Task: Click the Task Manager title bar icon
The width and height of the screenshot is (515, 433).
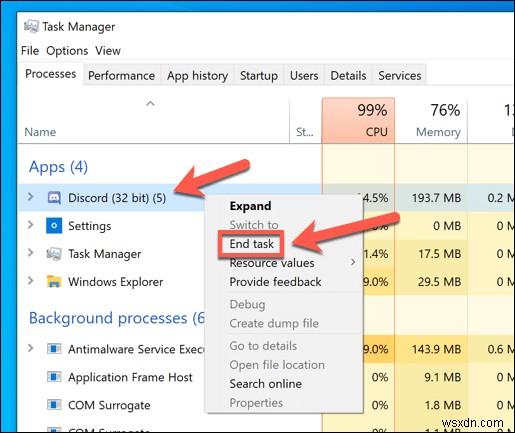Action: point(31,26)
